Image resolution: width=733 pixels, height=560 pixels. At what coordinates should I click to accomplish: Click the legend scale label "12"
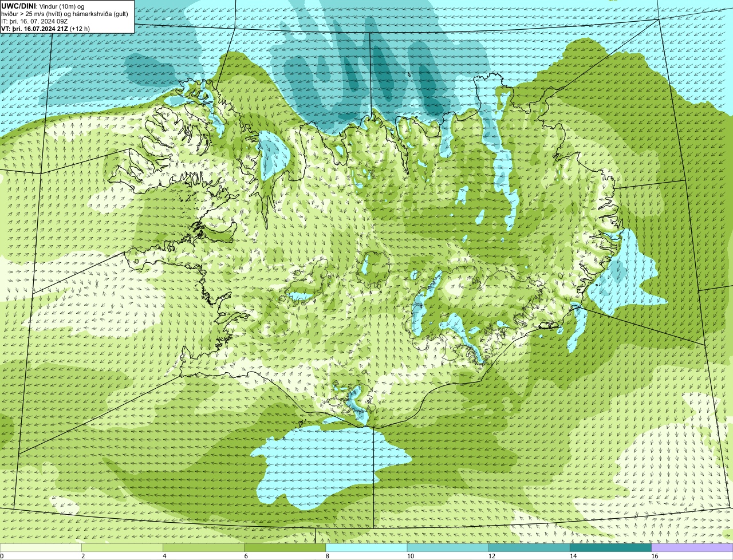[x=491, y=556]
